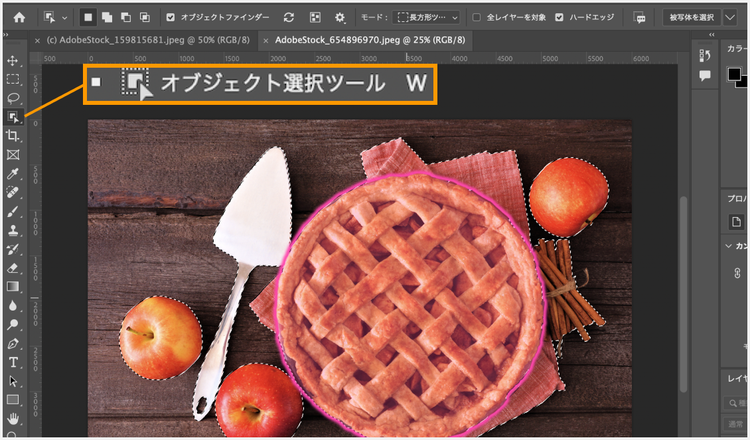Select the Dodge tool

(x=13, y=324)
